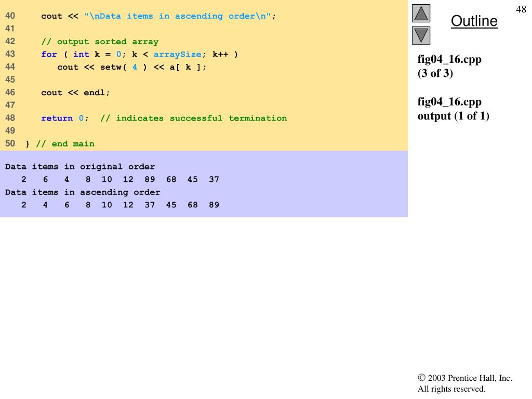This screenshot has height=399, width=532.
Task: Click the "All rights reserved." text
Action: coord(451,389)
